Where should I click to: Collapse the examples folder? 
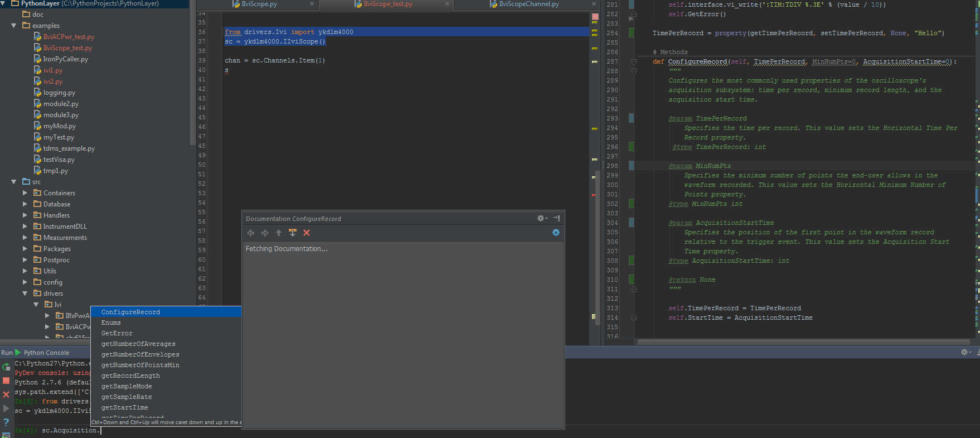14,26
